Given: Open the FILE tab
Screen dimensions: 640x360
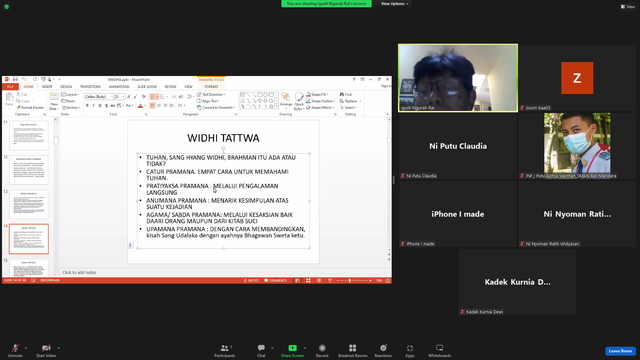Looking at the screenshot, I should 10,87.
